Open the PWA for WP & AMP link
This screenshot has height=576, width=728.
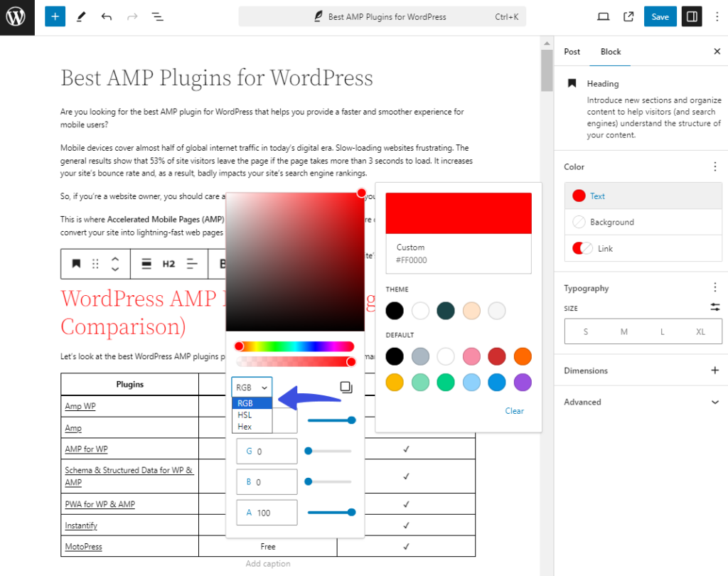point(100,504)
